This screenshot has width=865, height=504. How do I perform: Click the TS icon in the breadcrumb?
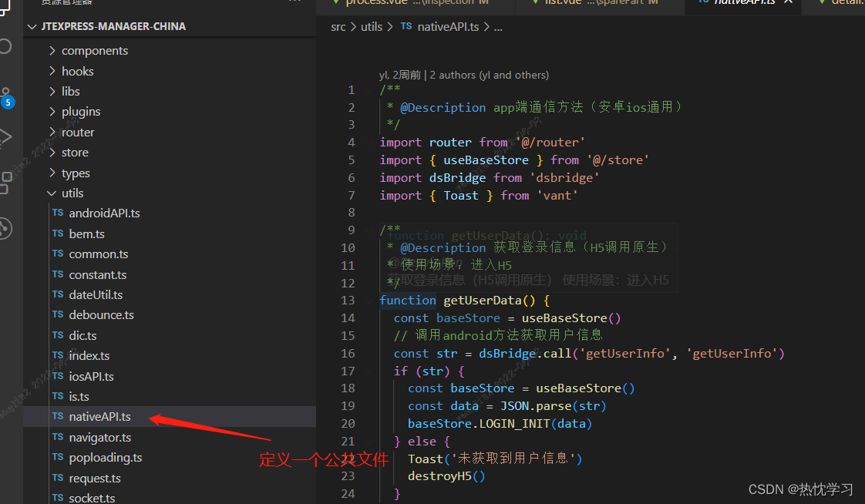point(406,26)
